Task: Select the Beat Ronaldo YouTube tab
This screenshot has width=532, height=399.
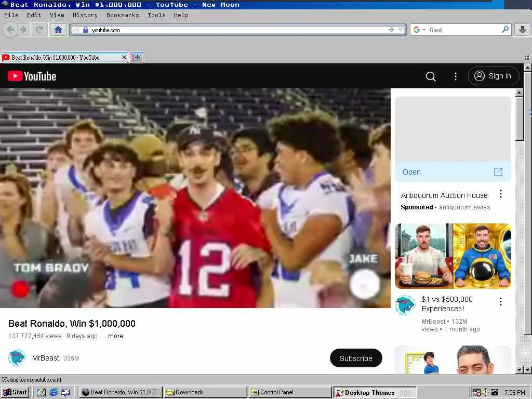Action: (64, 57)
